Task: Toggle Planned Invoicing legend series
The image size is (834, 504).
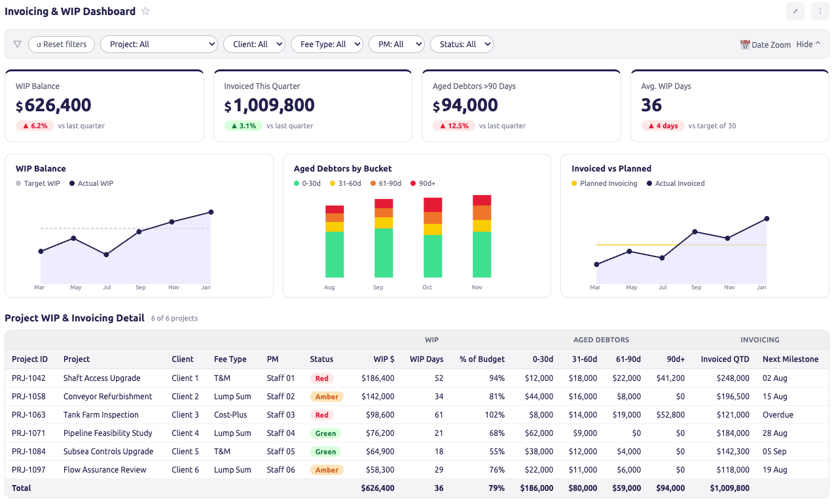Action: (x=604, y=183)
